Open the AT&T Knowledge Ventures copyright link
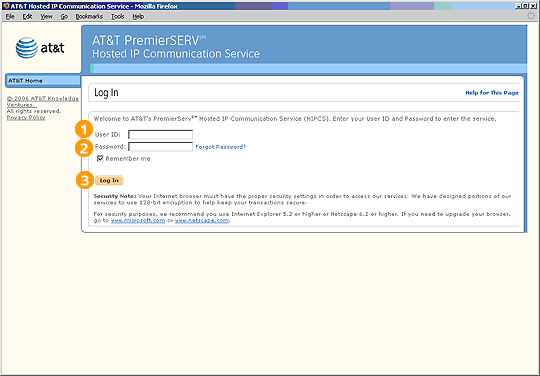Screen dimensions: 540x376 (x=43, y=102)
